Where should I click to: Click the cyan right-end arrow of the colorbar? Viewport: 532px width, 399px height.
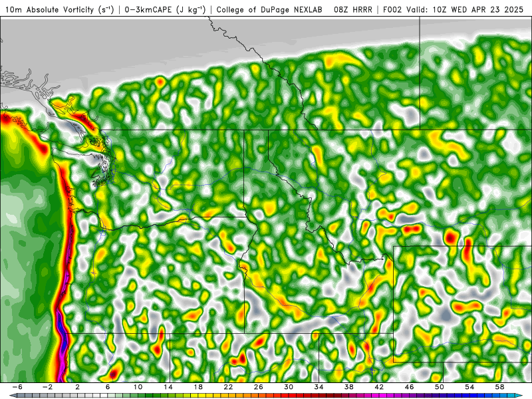pos(519,396)
